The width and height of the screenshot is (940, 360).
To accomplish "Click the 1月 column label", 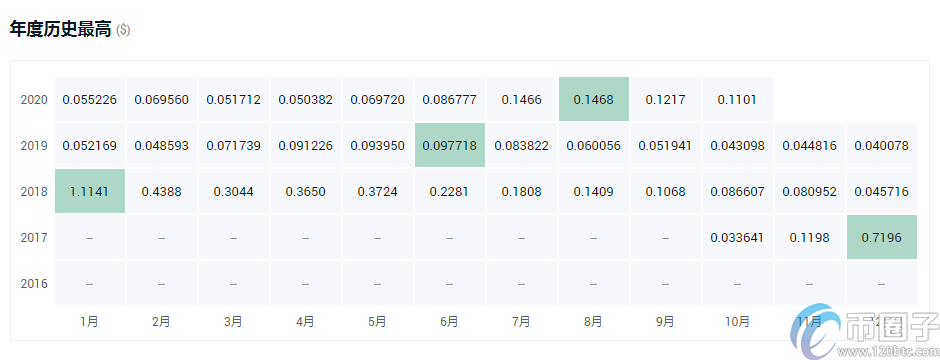I will pos(89,322).
